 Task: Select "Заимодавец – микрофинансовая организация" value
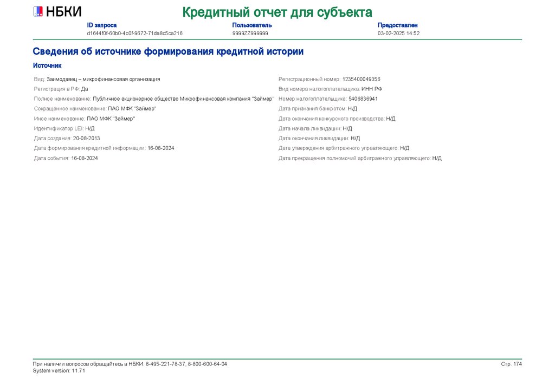(104, 79)
